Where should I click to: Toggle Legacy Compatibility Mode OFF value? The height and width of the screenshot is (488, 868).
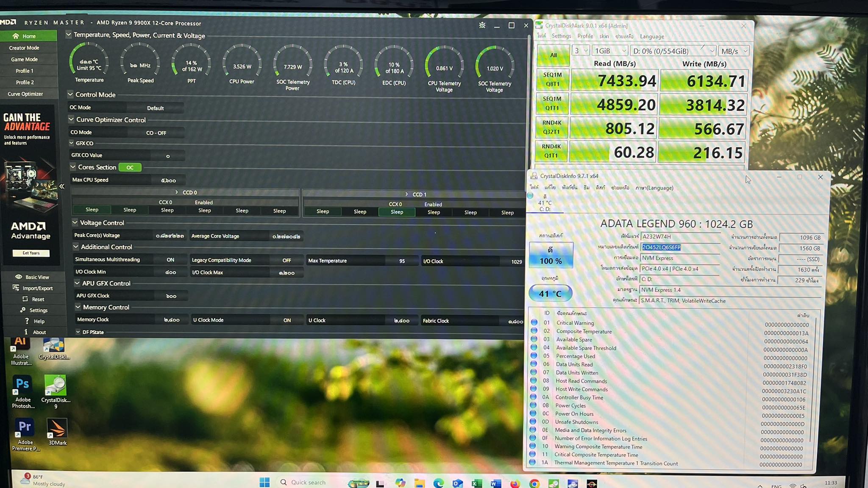point(287,260)
